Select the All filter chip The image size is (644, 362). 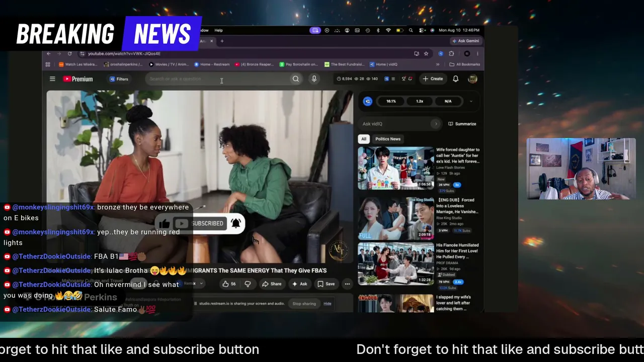364,139
